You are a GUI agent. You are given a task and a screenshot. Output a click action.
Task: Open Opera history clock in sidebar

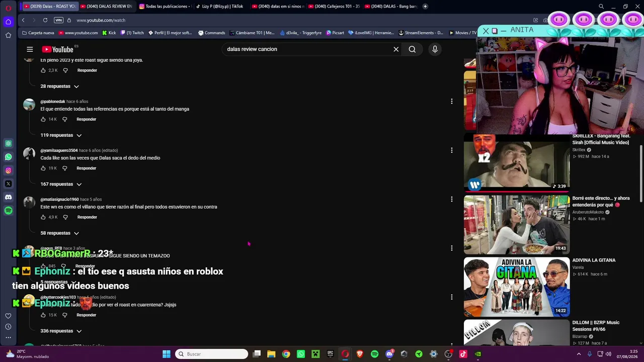pos(8,327)
